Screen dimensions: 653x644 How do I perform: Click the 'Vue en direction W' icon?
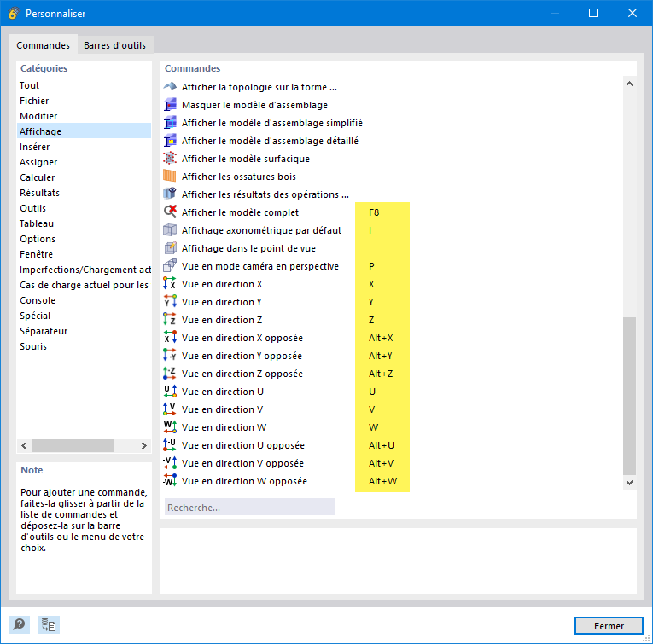170,426
